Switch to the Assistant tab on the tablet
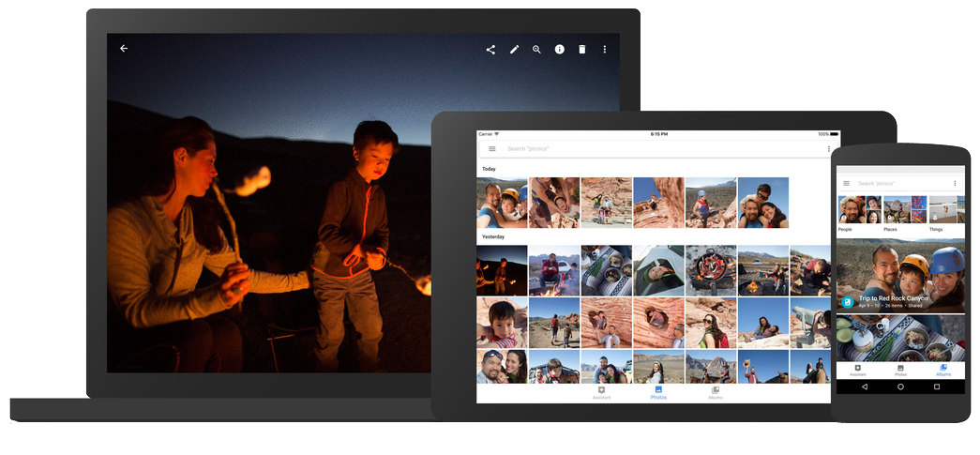The width and height of the screenshot is (980, 455). (x=602, y=392)
